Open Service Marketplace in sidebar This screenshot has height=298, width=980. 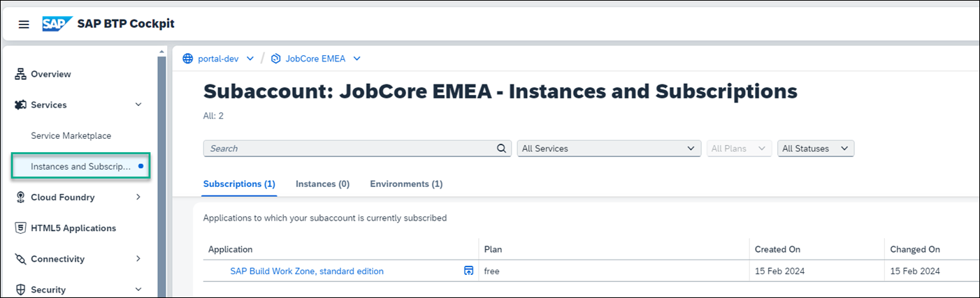click(71, 135)
